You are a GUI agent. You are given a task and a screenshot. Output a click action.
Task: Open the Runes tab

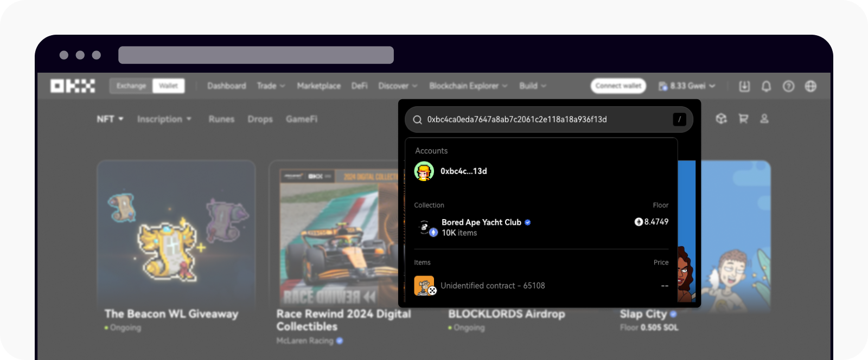coord(221,119)
